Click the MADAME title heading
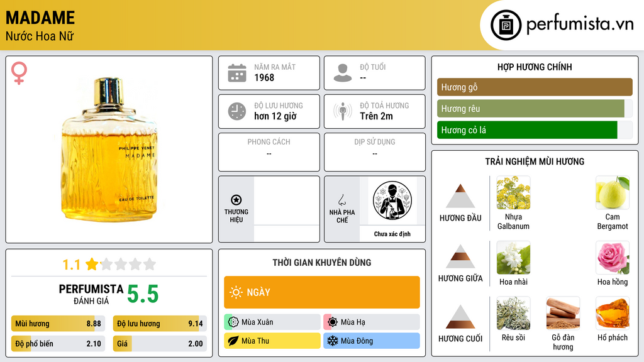The height and width of the screenshot is (362, 644). (40, 18)
